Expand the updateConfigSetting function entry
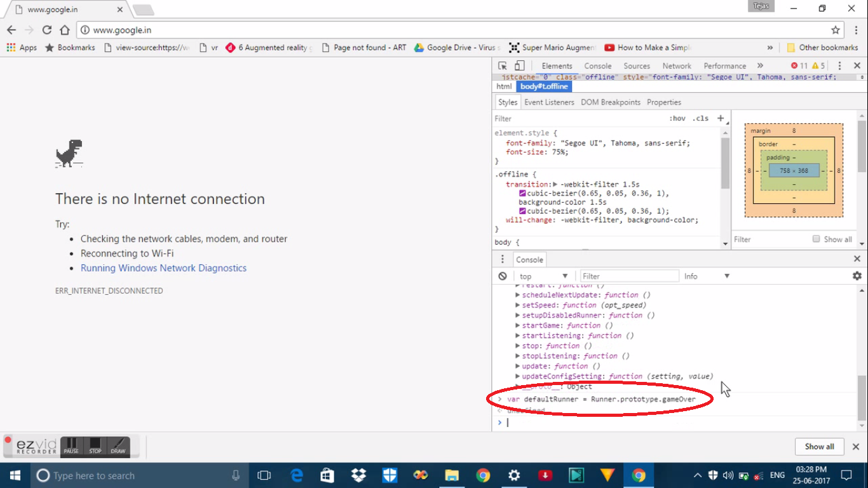Screen dimensions: 868x488 (x=517, y=376)
